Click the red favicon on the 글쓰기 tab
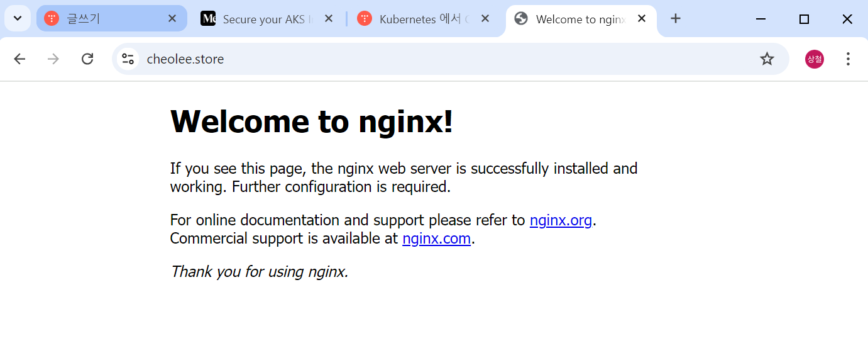This screenshot has height=360, width=868. [52, 19]
